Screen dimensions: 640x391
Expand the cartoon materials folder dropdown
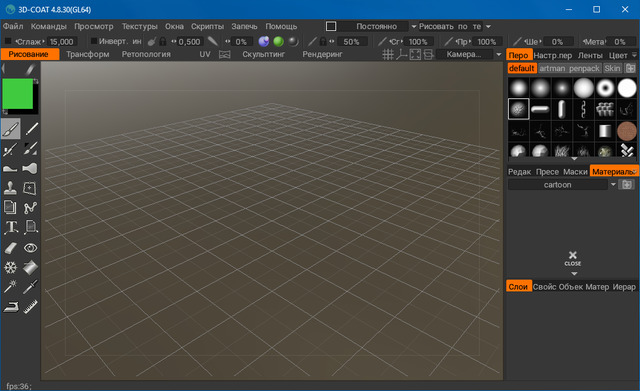(613, 185)
